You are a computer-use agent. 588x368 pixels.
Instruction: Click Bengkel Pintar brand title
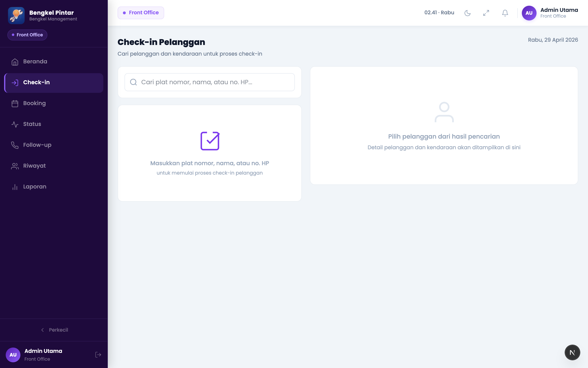(x=51, y=13)
